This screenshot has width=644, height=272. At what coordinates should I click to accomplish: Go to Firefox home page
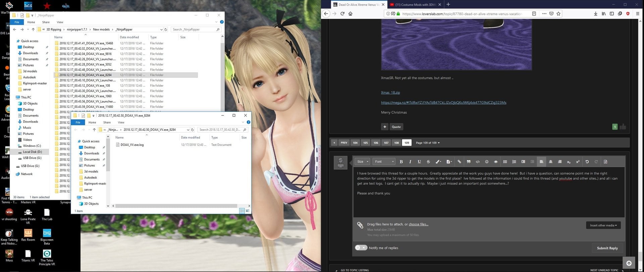click(x=351, y=14)
